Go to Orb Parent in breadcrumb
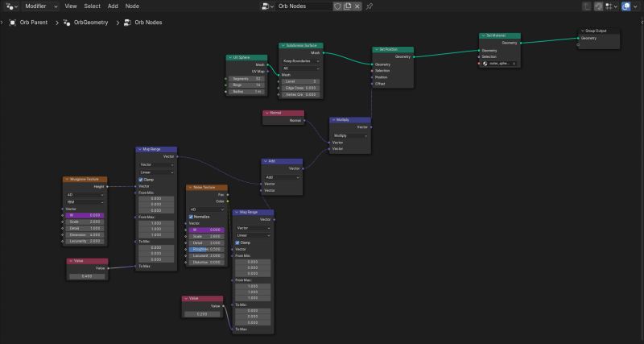 tap(34, 23)
